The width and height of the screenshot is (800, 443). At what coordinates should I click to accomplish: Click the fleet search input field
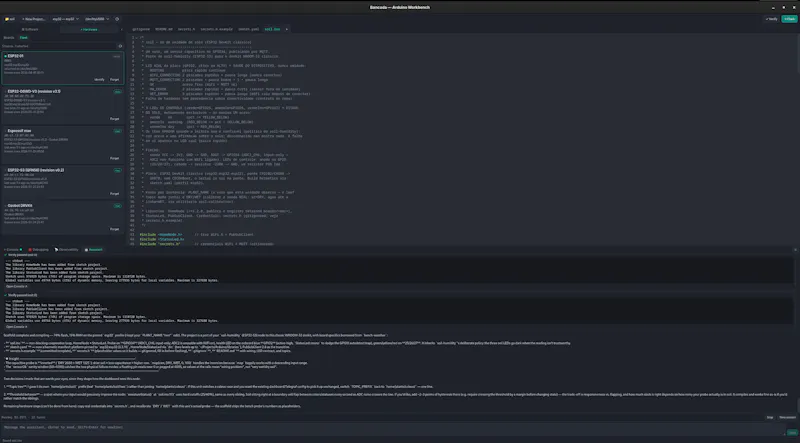[x=59, y=46]
